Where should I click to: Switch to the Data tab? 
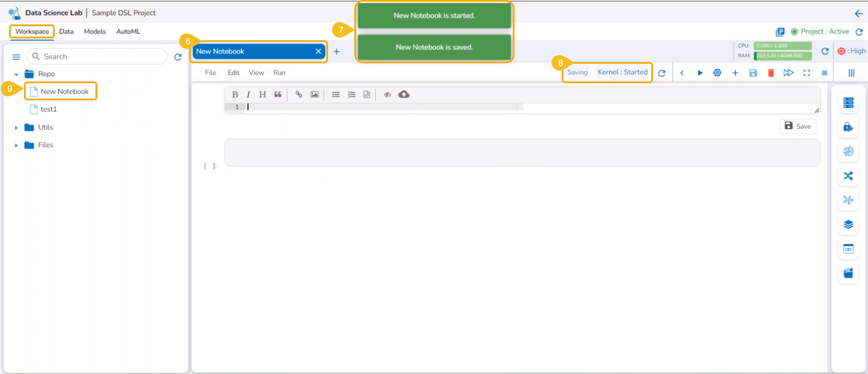click(66, 31)
